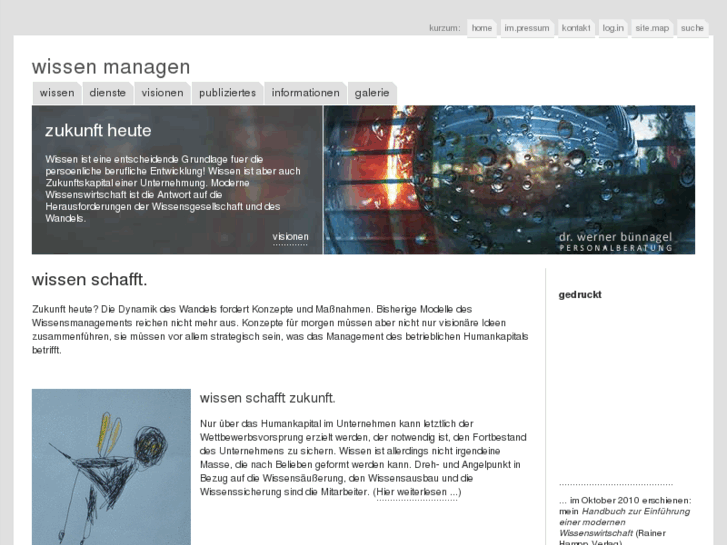Open the im.pressum page
This screenshot has height=545, width=727.
[527, 28]
